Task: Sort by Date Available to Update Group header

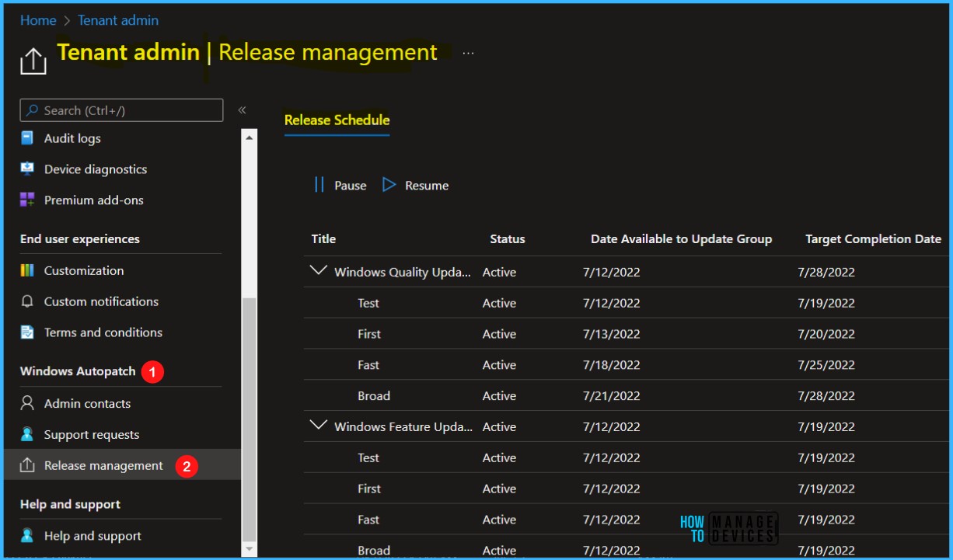Action: click(x=681, y=239)
